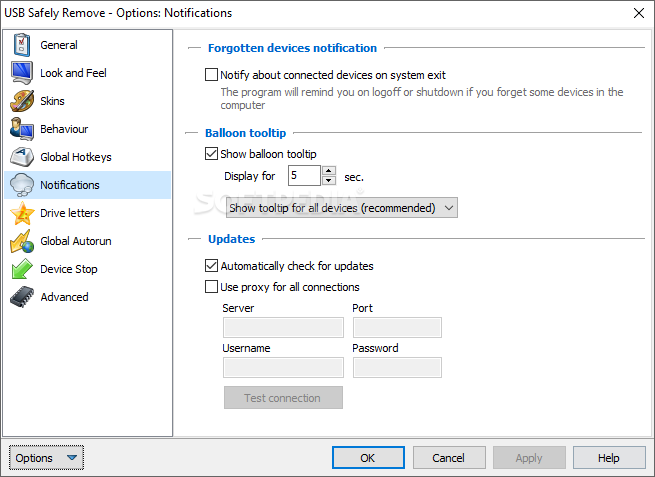This screenshot has height=477, width=655.
Task: Go to Global Autorun settings
Action: click(x=88, y=241)
